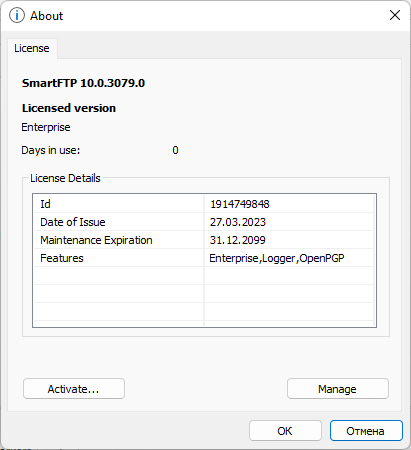Select the Features row label
The image size is (411, 450).
click(x=62, y=258)
